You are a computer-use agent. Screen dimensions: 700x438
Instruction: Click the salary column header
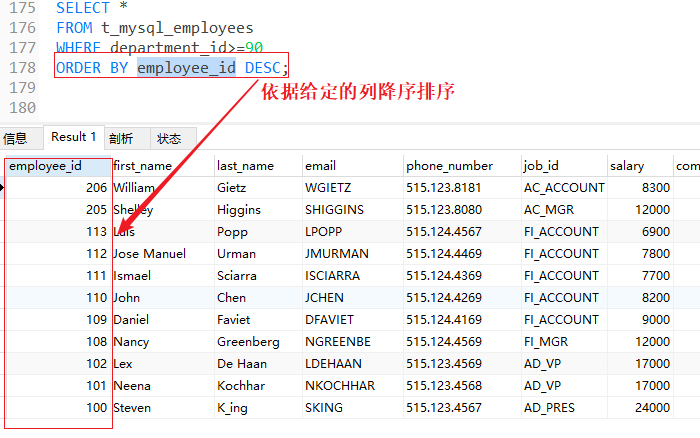(x=640, y=166)
